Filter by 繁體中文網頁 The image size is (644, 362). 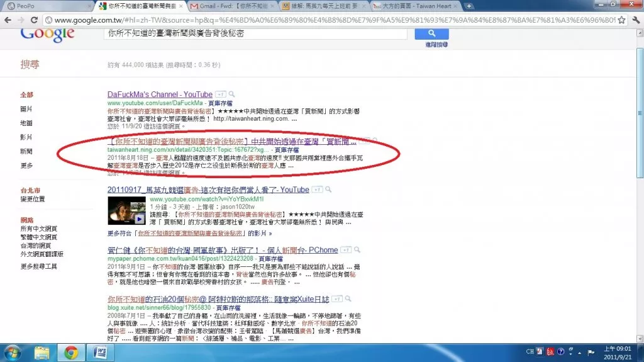coord(38,237)
